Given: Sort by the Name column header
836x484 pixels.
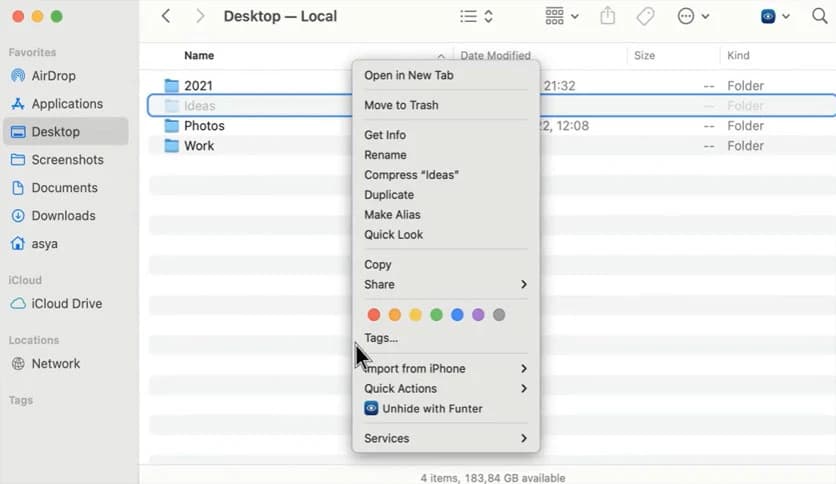Looking at the screenshot, I should point(199,56).
